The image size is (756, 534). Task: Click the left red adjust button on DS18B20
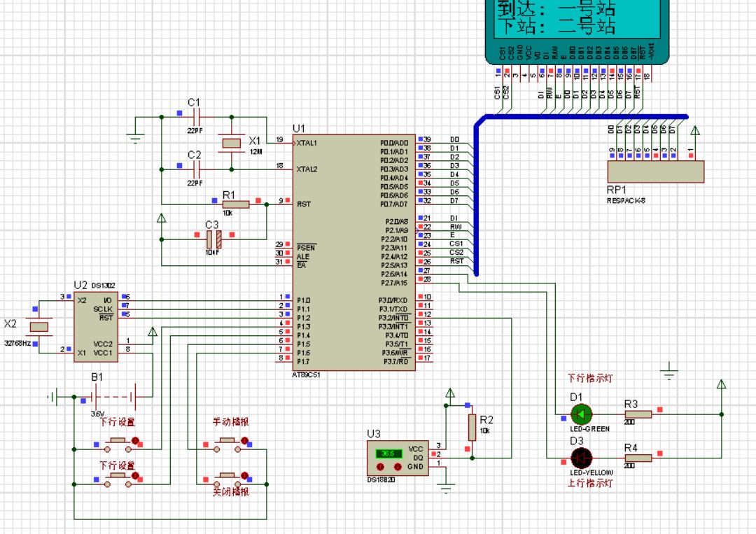380,466
